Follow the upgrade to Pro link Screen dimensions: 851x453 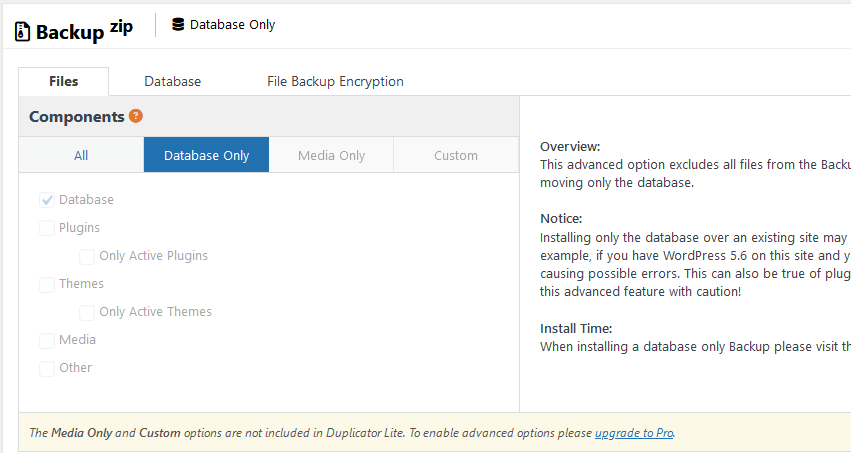[x=634, y=433]
